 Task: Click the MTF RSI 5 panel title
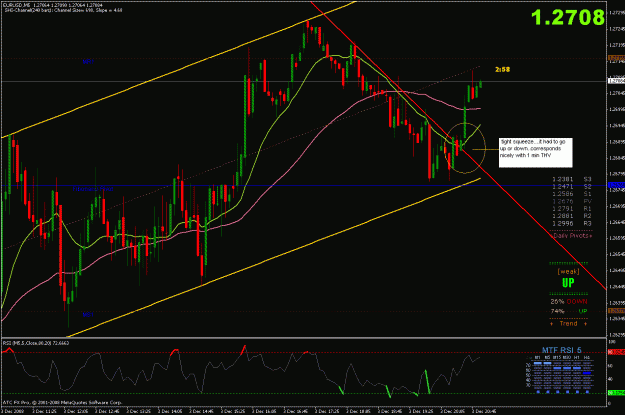tap(561, 350)
